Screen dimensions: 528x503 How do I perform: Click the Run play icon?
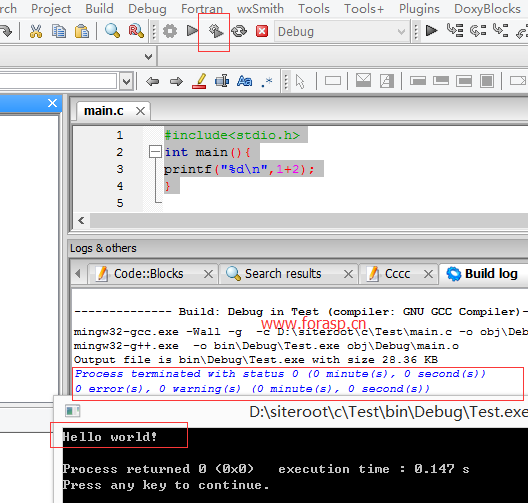coord(192,31)
